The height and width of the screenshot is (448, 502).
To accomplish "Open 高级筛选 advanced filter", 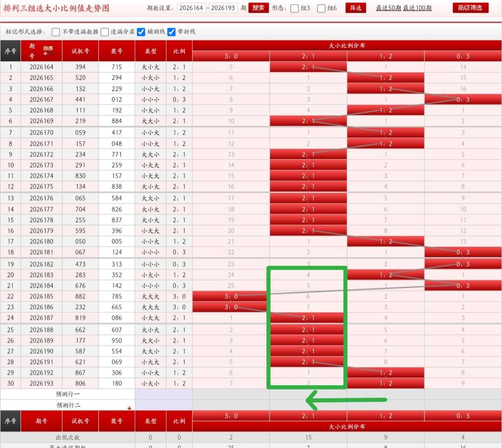I will [x=470, y=8].
